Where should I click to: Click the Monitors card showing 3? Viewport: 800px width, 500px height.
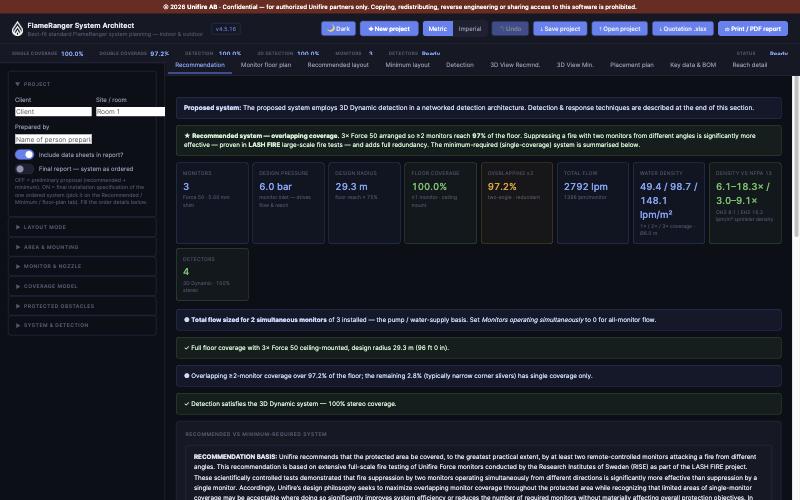[x=212, y=203]
